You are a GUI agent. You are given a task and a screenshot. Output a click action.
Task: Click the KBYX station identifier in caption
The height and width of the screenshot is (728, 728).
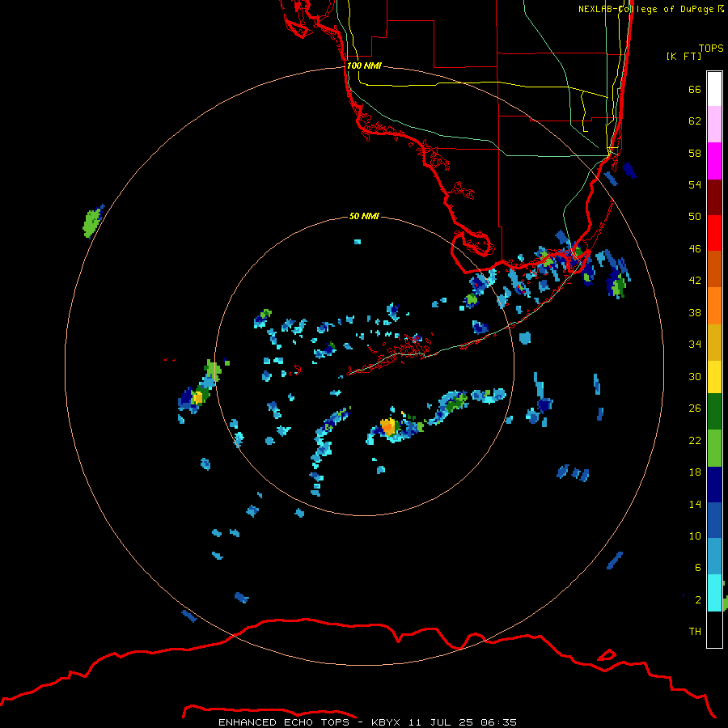point(385,722)
